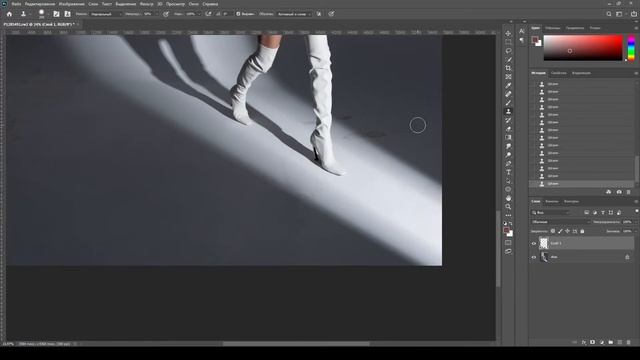Image resolution: width=640 pixels, height=360 pixels.
Task: Select the Rectangular Marquee tool
Action: 508,42
